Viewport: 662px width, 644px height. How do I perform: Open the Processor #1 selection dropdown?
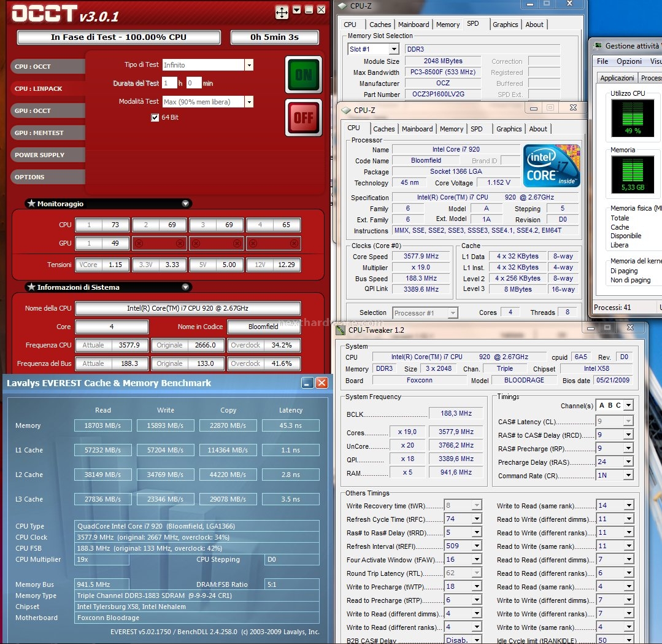click(453, 313)
